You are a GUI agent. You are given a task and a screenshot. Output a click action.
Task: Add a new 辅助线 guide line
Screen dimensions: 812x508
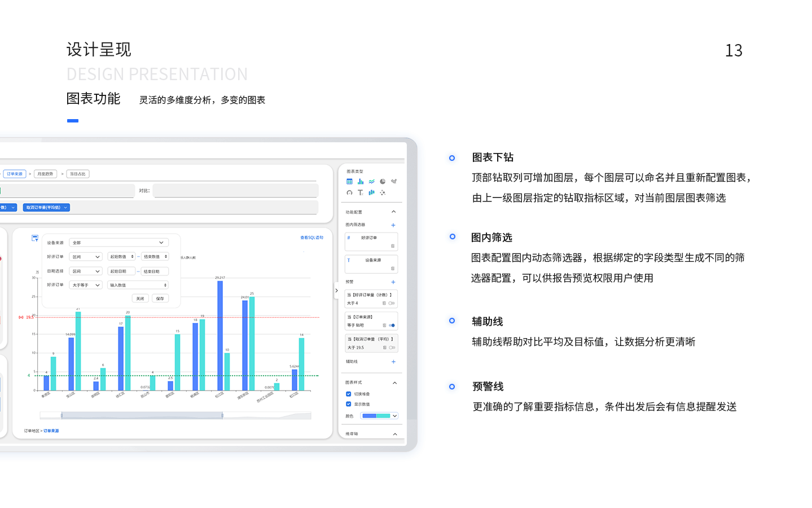393,362
